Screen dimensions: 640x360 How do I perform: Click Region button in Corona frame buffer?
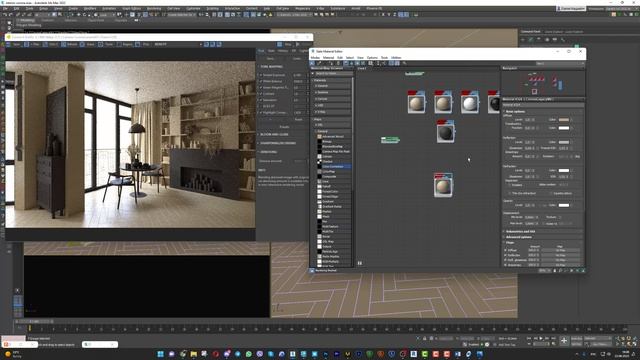[124, 44]
